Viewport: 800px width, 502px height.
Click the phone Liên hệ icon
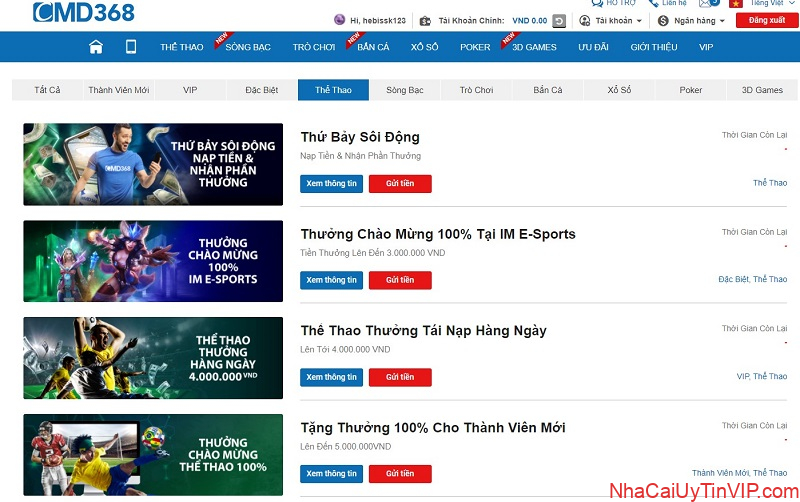click(x=654, y=3)
